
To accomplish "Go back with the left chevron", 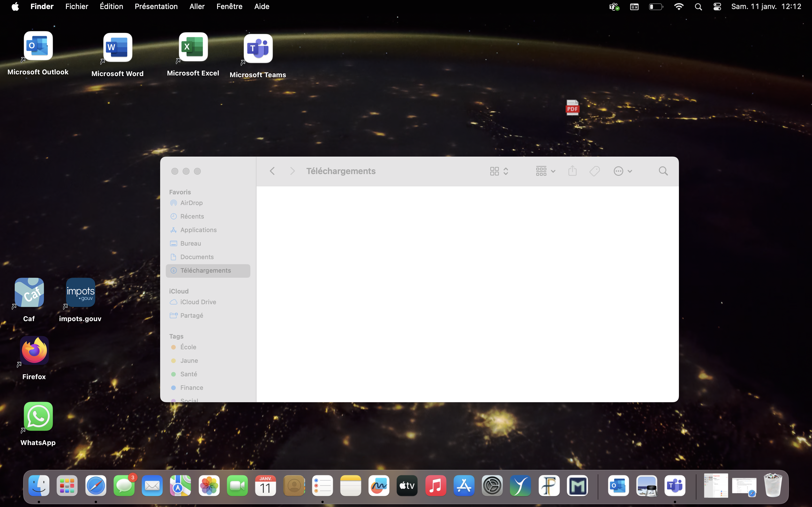I will tap(272, 171).
